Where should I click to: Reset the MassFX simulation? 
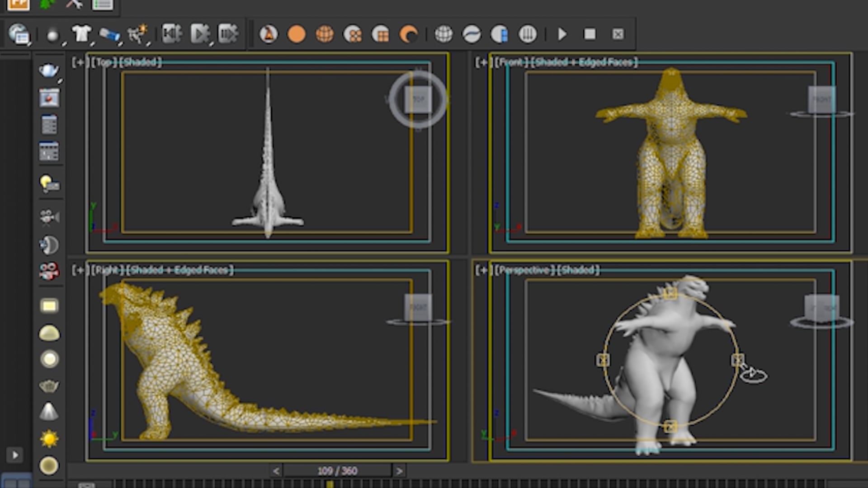(x=172, y=33)
